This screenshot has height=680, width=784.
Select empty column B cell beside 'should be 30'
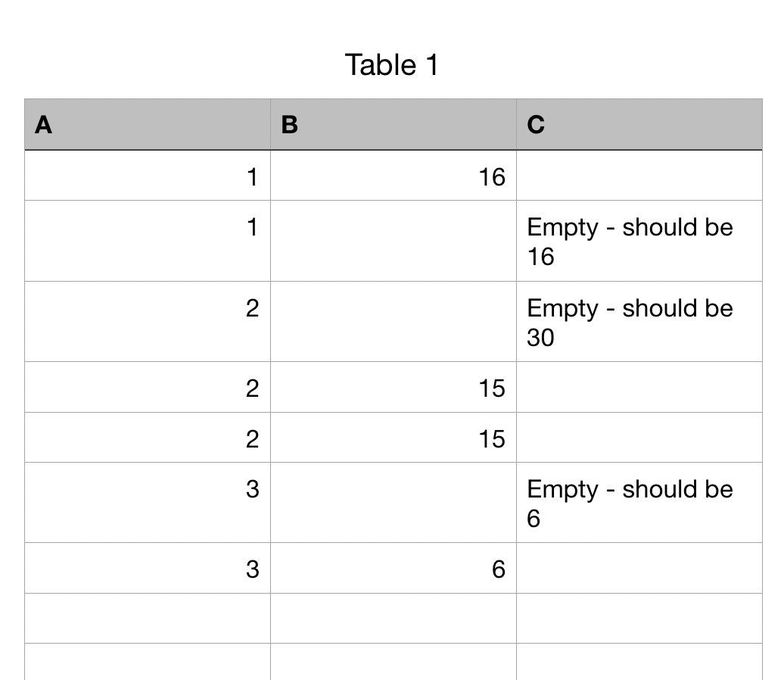(394, 322)
